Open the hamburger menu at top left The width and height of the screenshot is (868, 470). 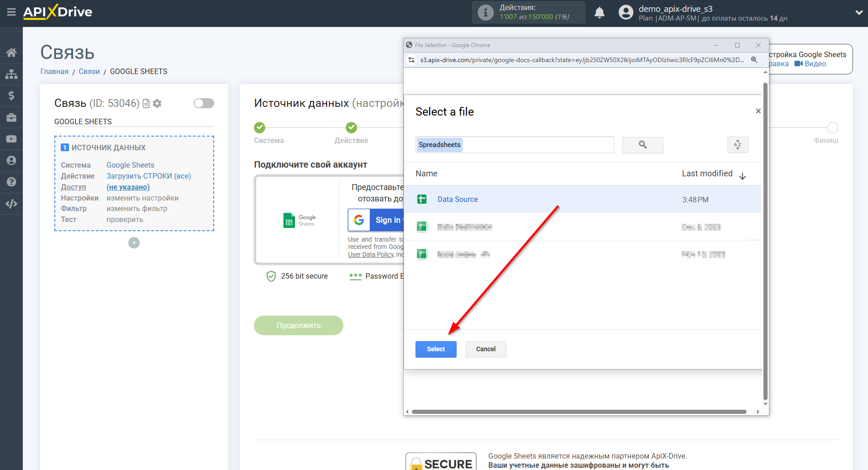pyautogui.click(x=11, y=12)
